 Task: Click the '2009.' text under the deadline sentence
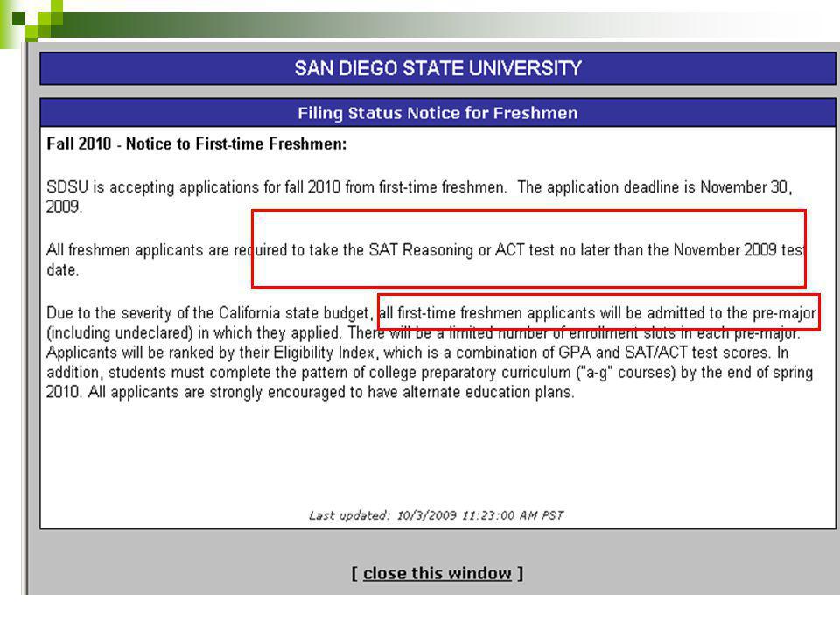point(64,206)
